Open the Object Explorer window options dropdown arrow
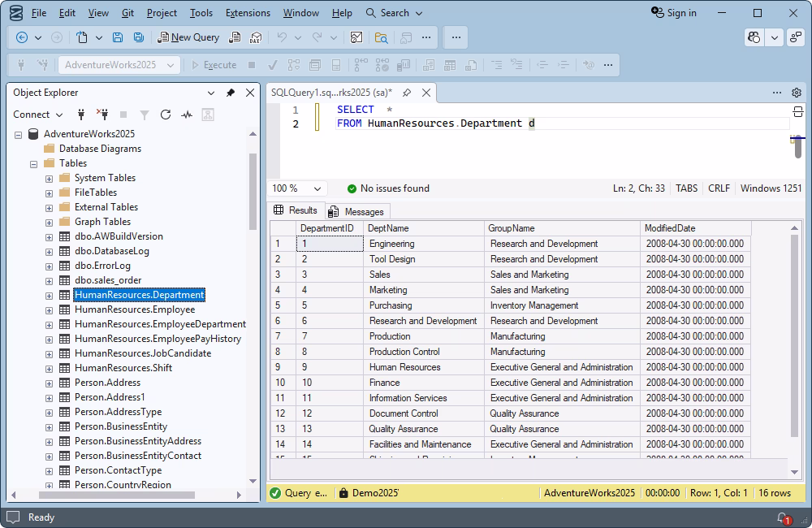This screenshot has height=528, width=812. pyautogui.click(x=211, y=93)
